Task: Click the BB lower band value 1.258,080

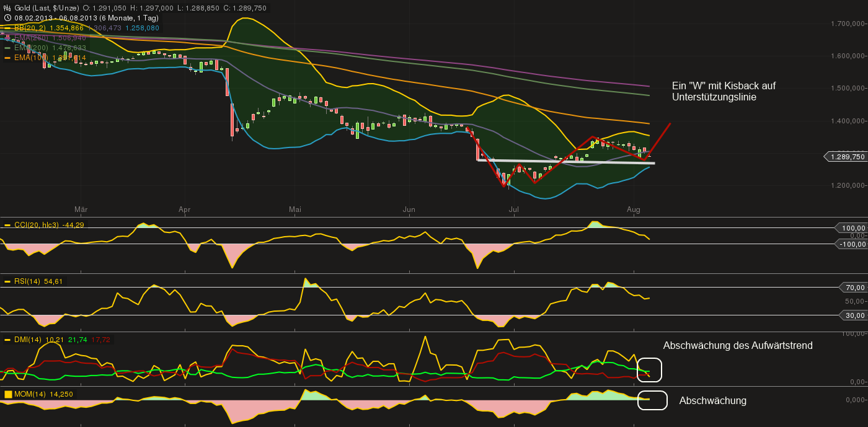Action: [142, 28]
